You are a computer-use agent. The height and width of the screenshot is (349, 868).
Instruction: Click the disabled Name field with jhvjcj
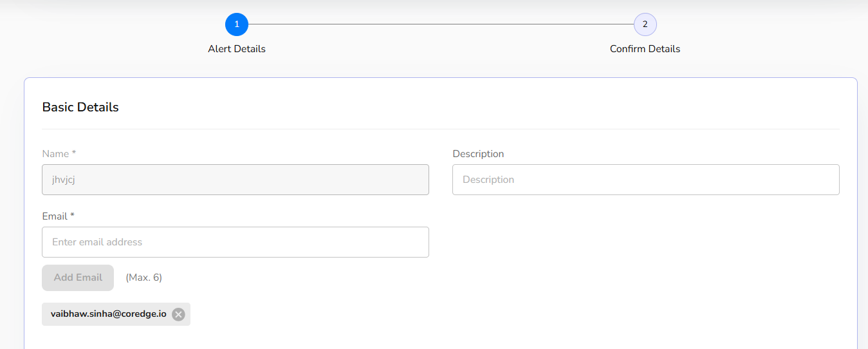[x=235, y=180]
